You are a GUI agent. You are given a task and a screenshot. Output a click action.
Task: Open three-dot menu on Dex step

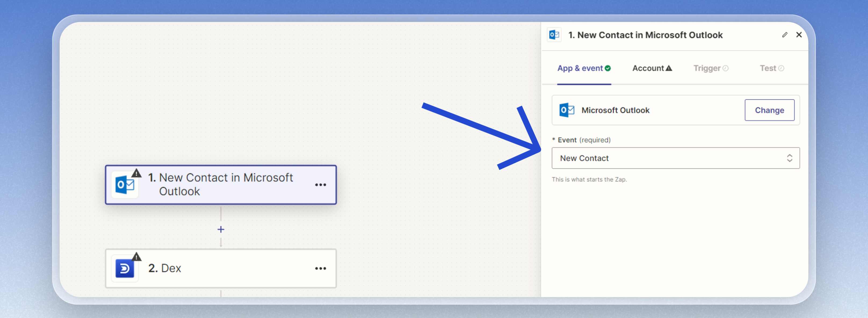pos(320,269)
